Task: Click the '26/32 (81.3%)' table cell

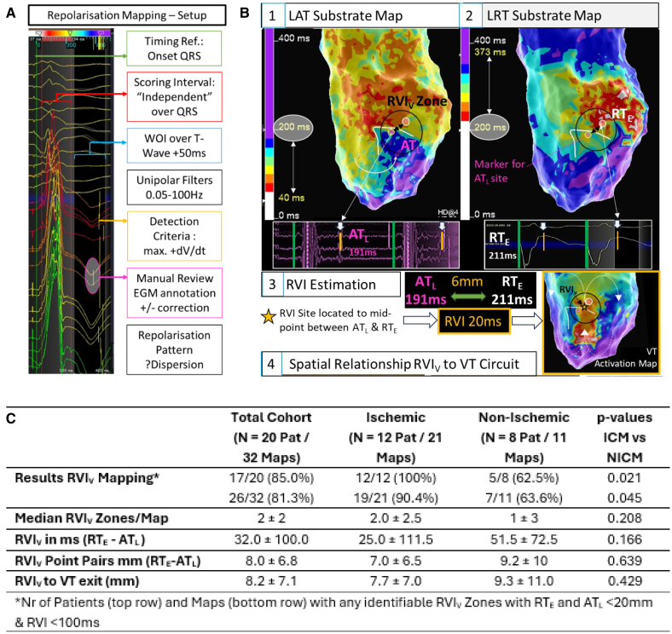Action: point(271,499)
